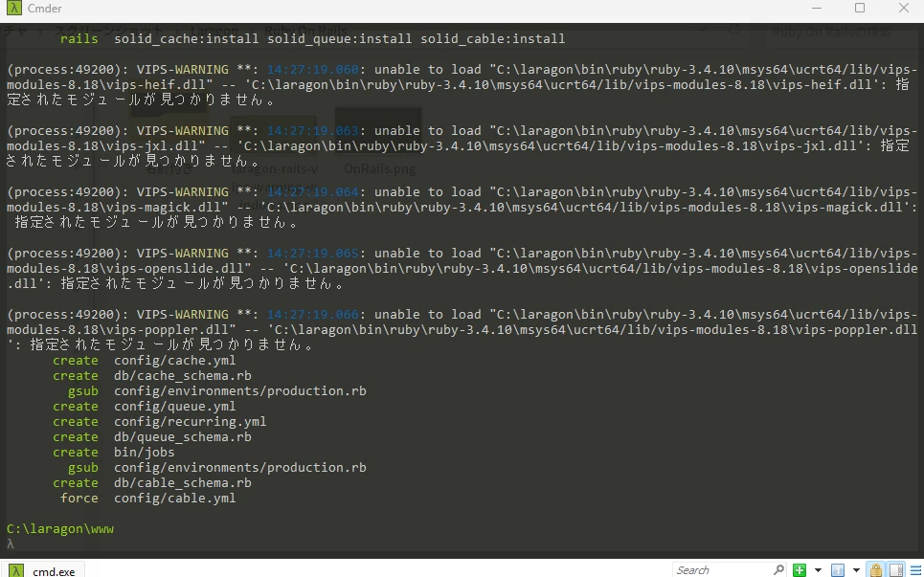Minimize the Cmder window
The width and height of the screenshot is (924, 577).
816,9
